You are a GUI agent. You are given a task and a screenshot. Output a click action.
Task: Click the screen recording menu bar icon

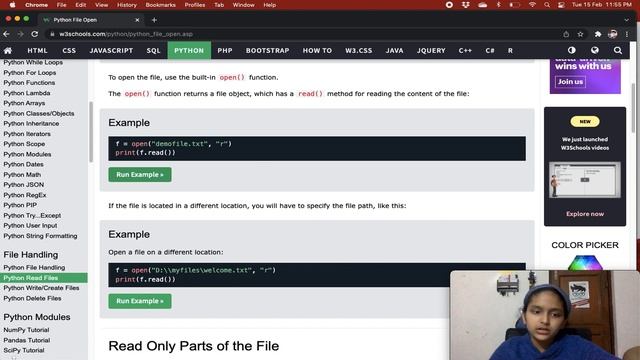(x=449, y=5)
